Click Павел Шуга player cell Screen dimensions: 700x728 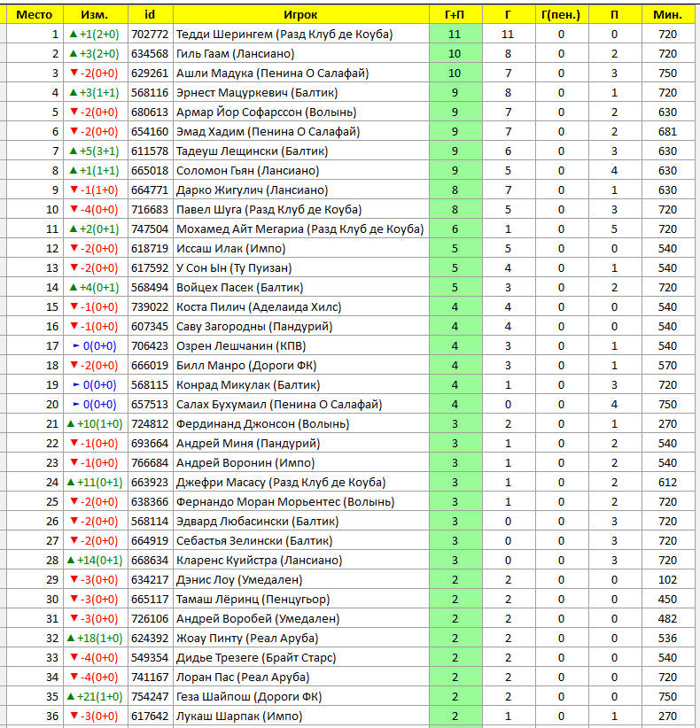tap(301, 209)
